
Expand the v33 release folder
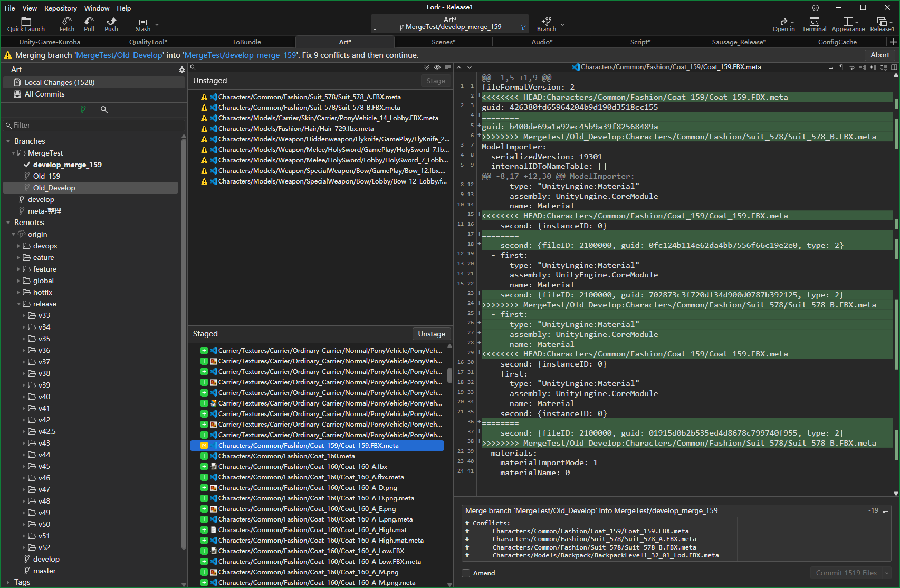pyautogui.click(x=24, y=315)
